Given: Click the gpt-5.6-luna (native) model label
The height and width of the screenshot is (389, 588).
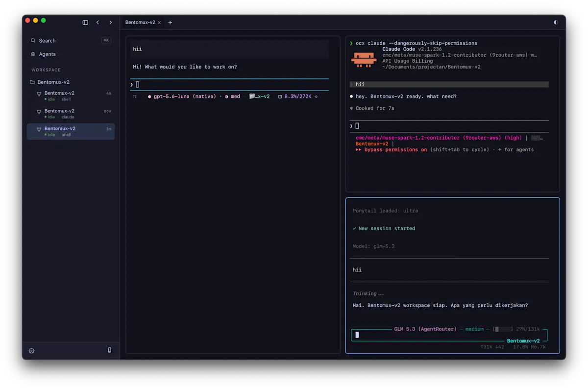Looking at the screenshot, I should [x=185, y=97].
